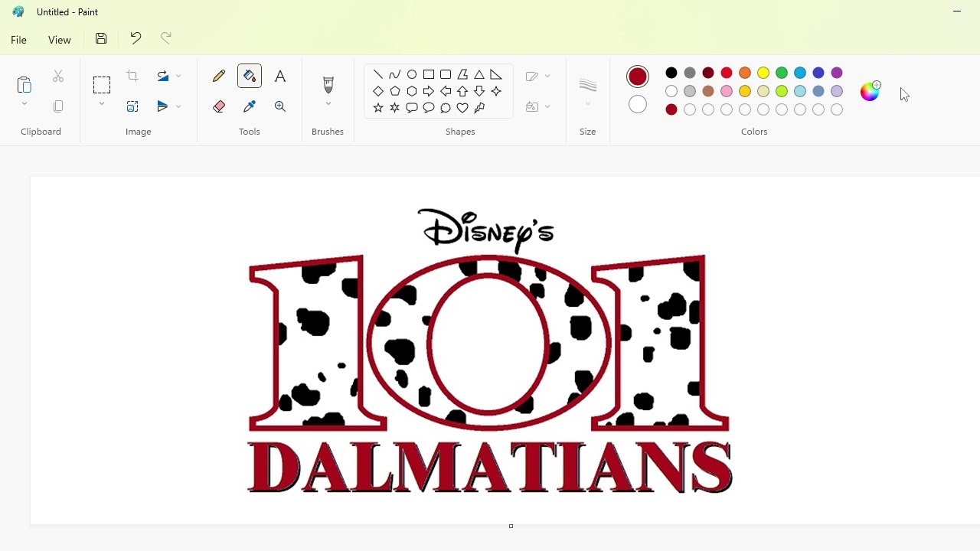980x551 pixels.
Task: Click the canvas bottom resize handle
Action: (x=511, y=527)
